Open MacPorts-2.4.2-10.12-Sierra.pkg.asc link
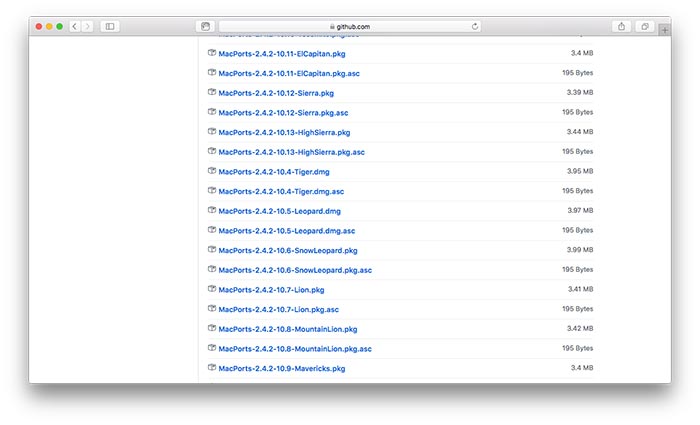Screen dimensions: 700x425 click(x=283, y=113)
